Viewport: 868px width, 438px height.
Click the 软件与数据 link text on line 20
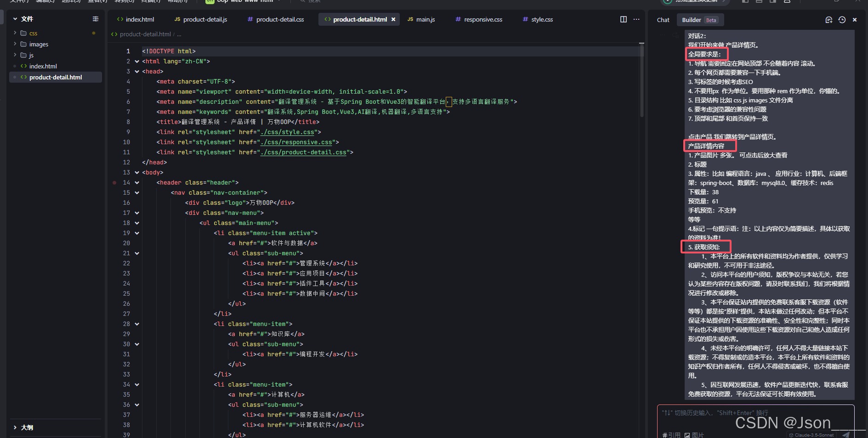click(x=287, y=243)
